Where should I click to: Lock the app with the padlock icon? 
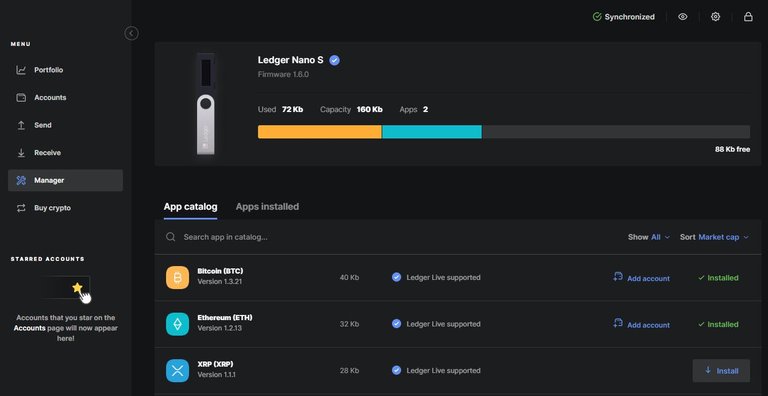[748, 17]
